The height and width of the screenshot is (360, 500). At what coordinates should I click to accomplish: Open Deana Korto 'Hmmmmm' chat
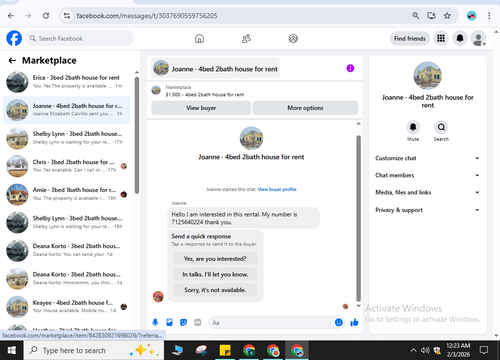(67, 279)
